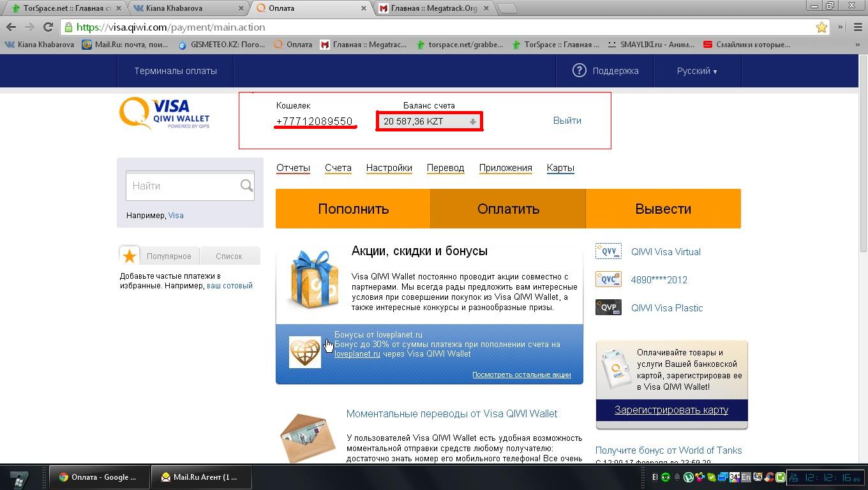Open the Отчеты menu item
This screenshot has height=490, width=868.
(293, 168)
